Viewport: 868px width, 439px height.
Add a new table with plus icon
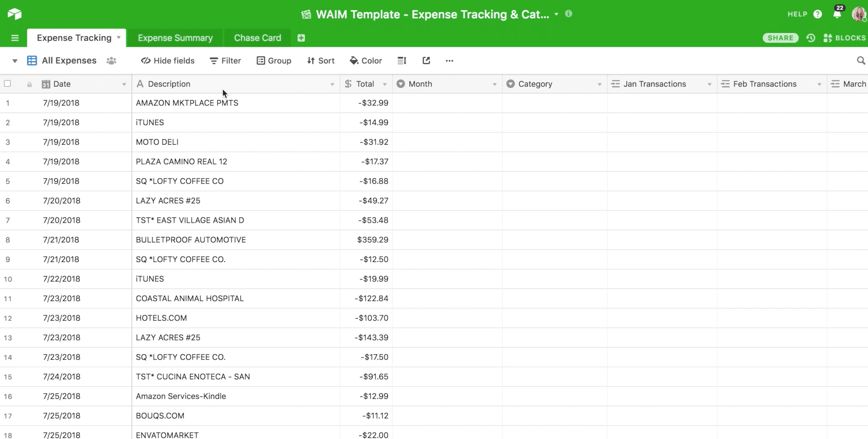(x=301, y=38)
